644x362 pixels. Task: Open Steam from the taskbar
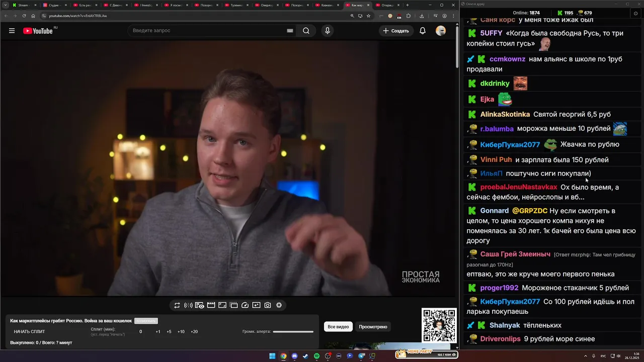(305, 356)
